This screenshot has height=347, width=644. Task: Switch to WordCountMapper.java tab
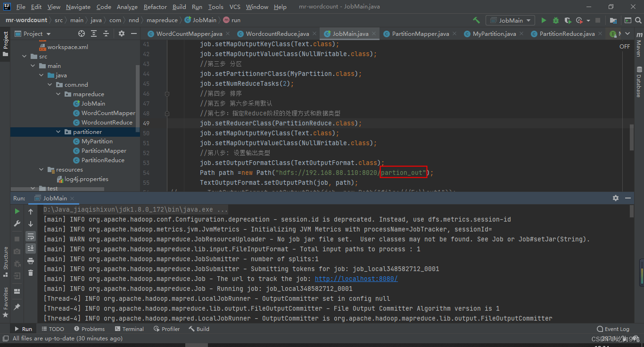[189, 33]
